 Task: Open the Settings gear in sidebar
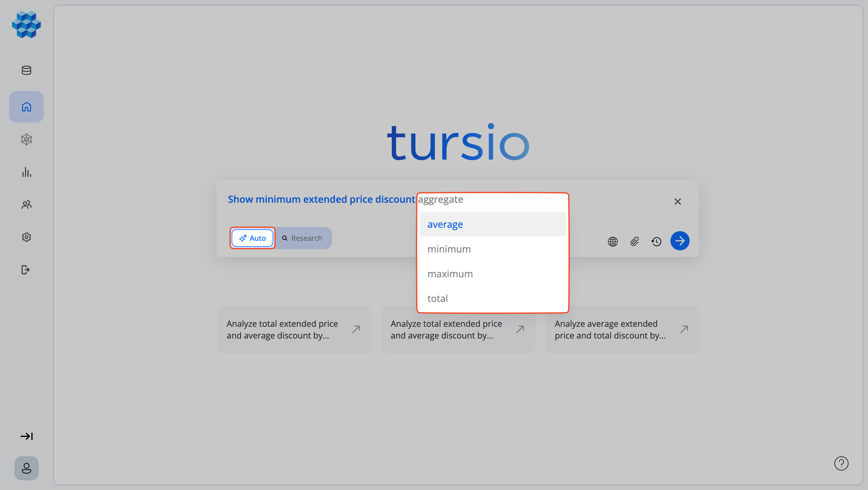26,237
